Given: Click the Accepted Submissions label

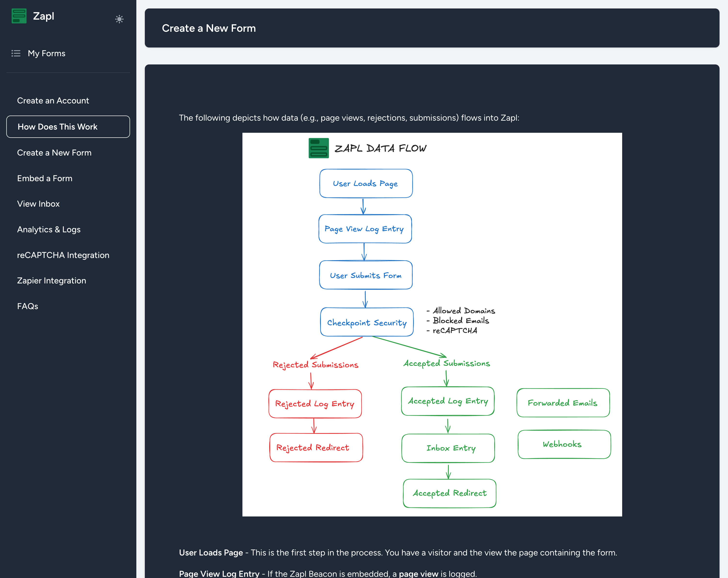Looking at the screenshot, I should pos(446,363).
